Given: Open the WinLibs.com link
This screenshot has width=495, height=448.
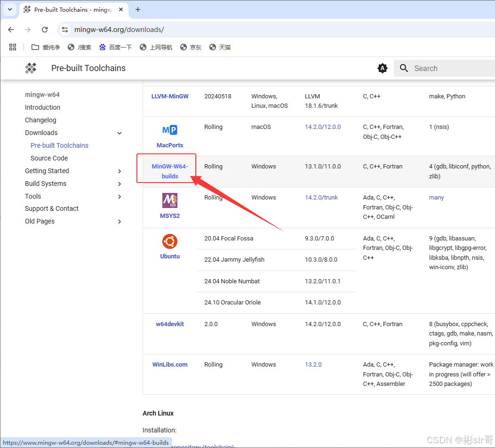Looking at the screenshot, I should pos(170,364).
